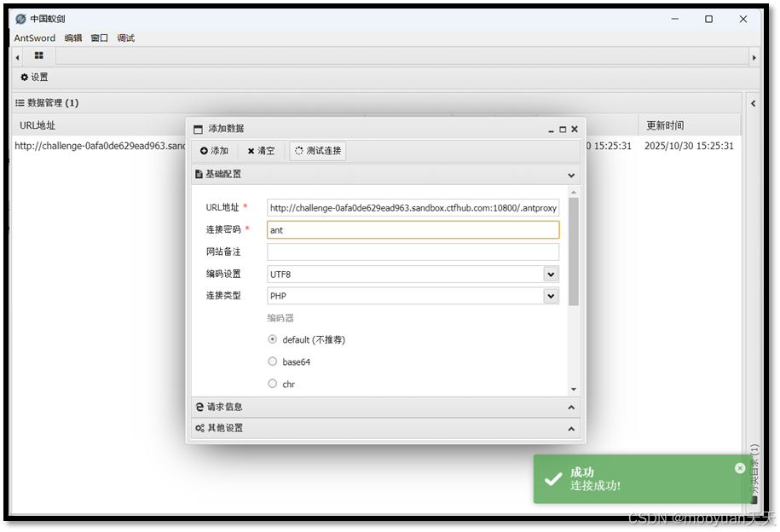Click the 2025/10/30 15:25:31 update time cell

[689, 146]
